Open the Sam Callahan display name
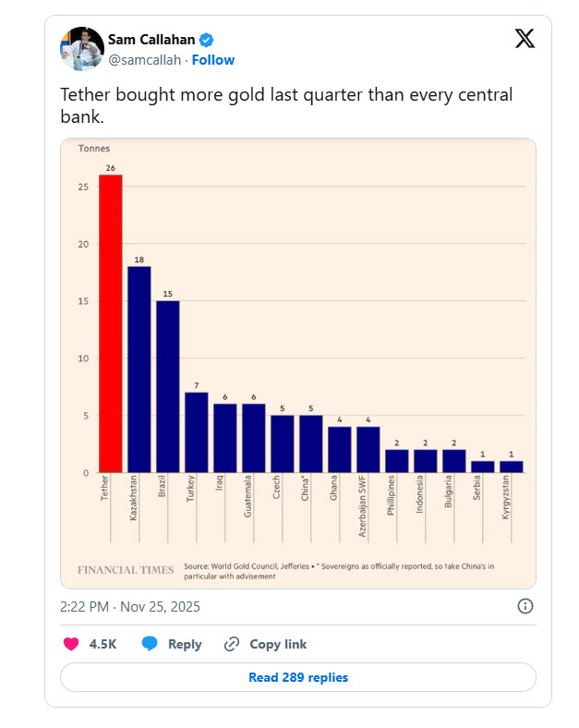579x728 pixels. click(x=151, y=40)
